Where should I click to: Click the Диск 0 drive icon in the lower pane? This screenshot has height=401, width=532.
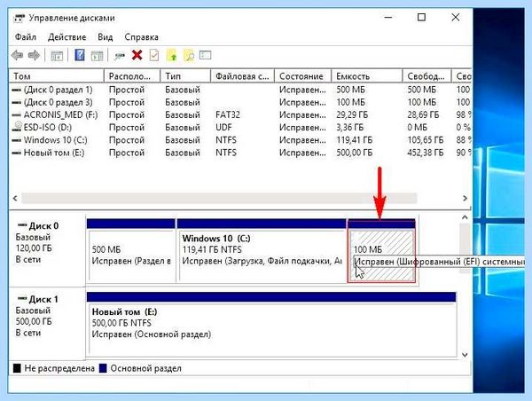(22, 225)
